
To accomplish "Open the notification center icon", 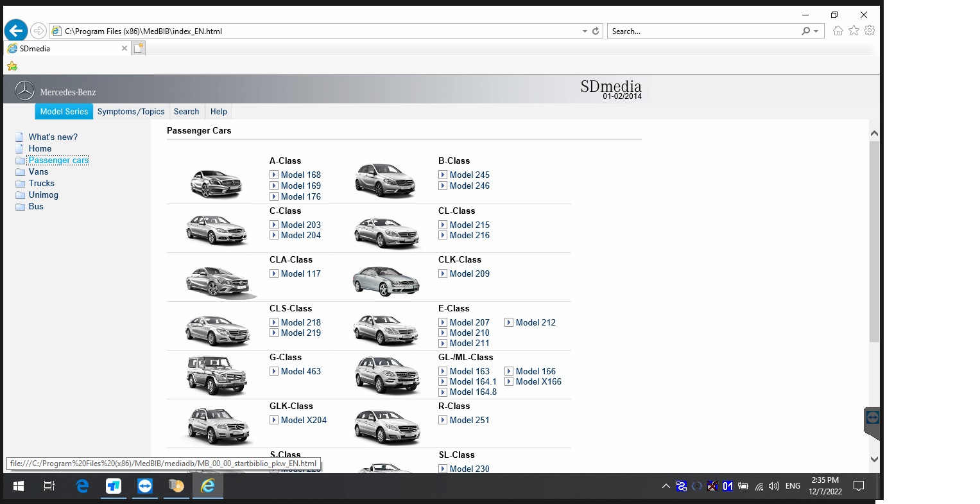I will coord(859,486).
